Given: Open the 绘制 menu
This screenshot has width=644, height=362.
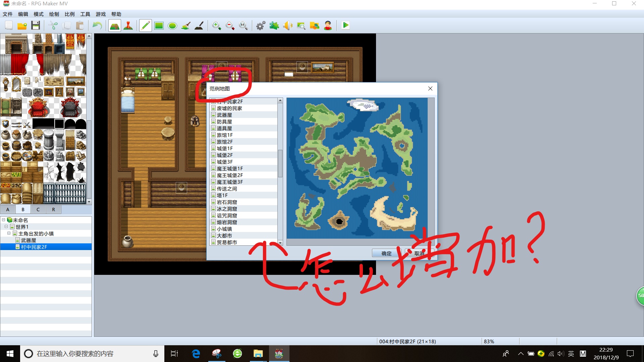Looking at the screenshot, I should click(x=54, y=14).
